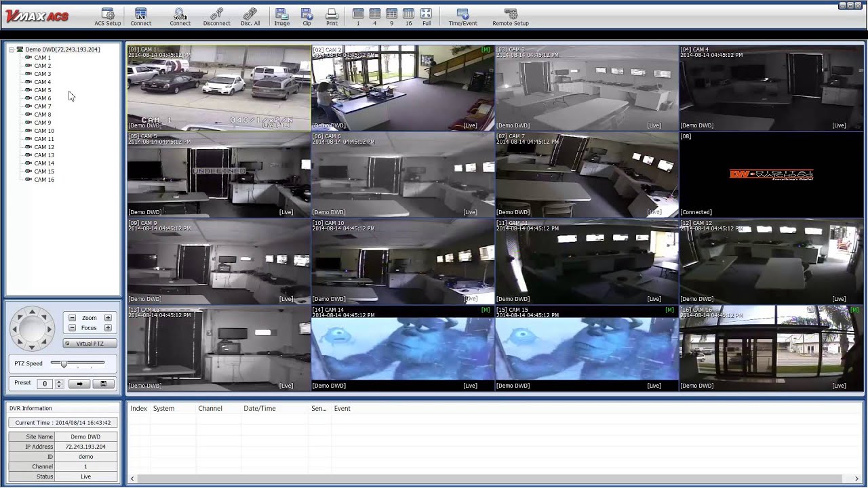Select the CAM 2 lobby video tile
Viewport: 868px width, 488px height.
pyautogui.click(x=403, y=88)
